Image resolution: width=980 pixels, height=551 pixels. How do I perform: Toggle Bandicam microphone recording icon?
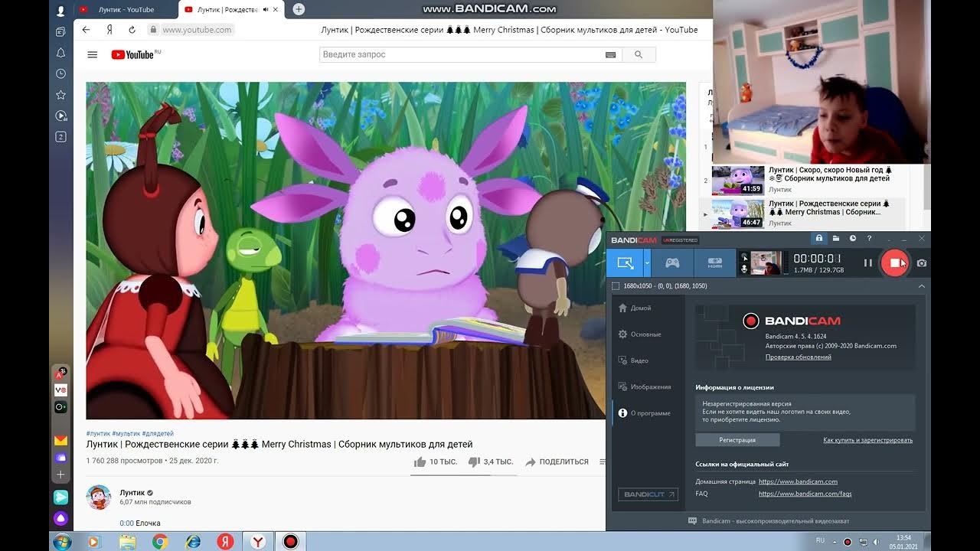[x=743, y=269]
